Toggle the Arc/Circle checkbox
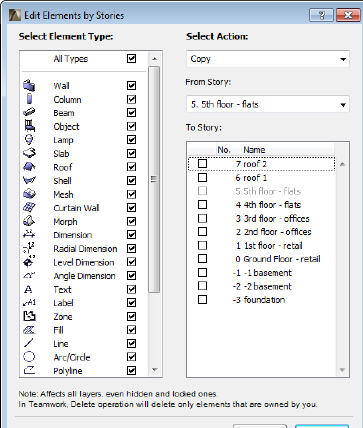 (131, 357)
